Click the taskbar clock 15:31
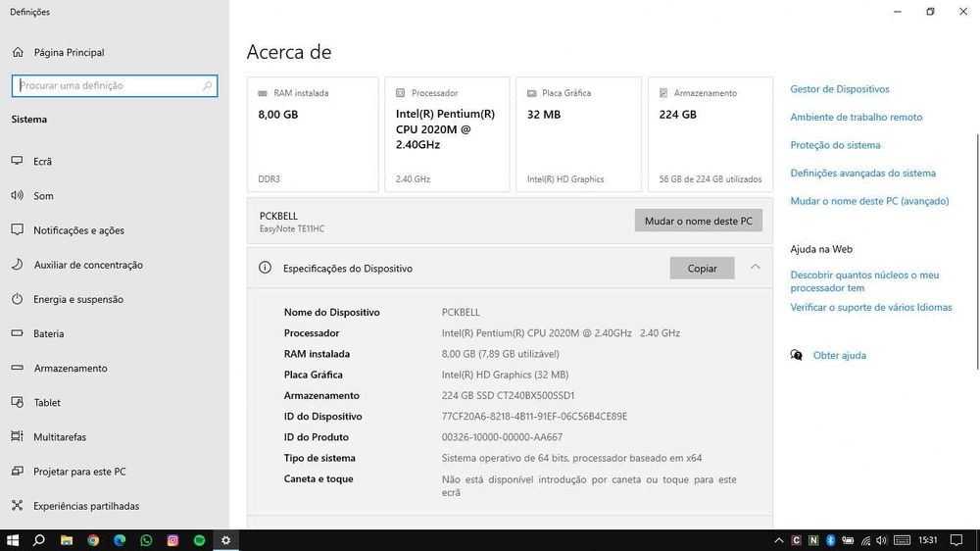 pos(928,540)
